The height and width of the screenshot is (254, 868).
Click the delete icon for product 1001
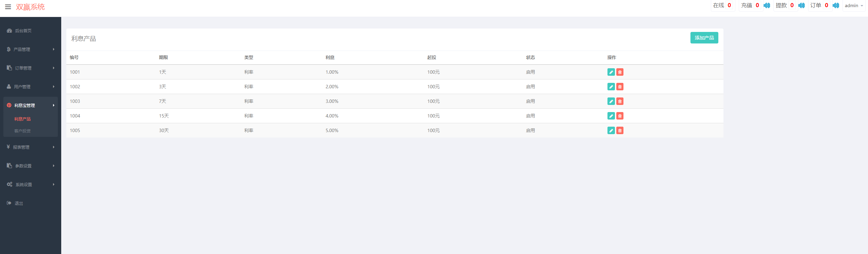(x=620, y=72)
